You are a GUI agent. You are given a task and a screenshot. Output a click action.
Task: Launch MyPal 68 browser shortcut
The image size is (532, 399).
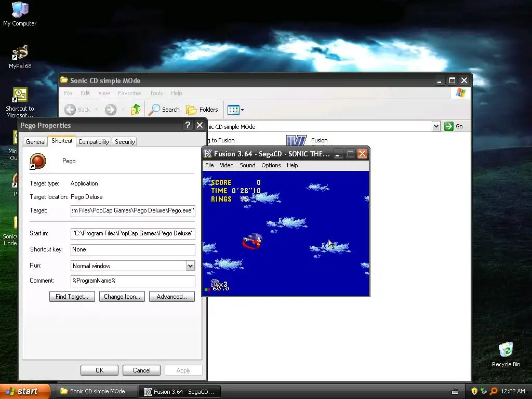click(x=20, y=57)
